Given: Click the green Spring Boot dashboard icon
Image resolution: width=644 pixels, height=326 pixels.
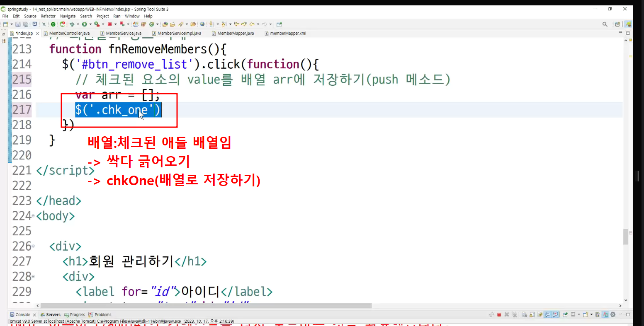Looking at the screenshot, I should (53, 24).
